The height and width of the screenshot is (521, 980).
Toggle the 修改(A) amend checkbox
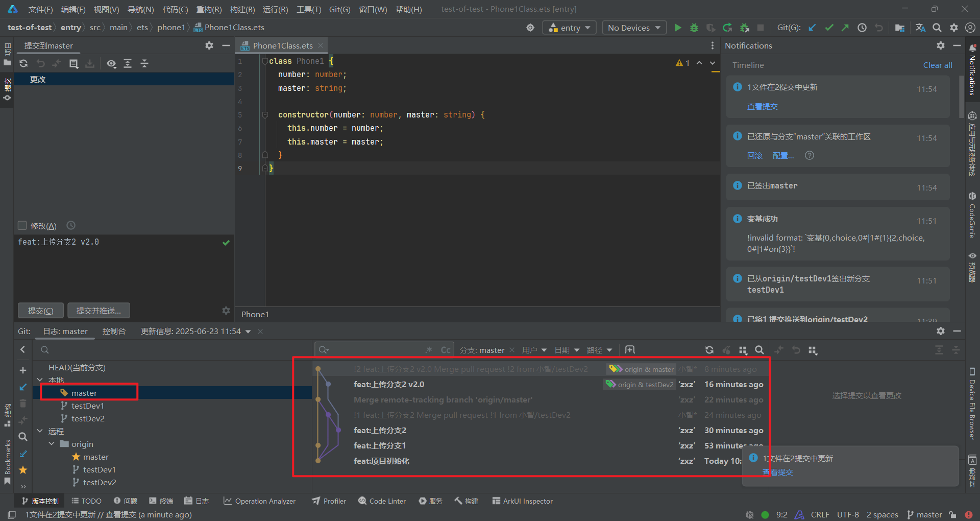coord(22,225)
